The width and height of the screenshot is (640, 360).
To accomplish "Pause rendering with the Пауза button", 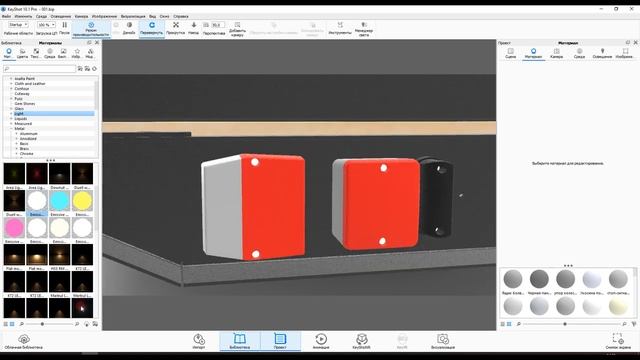I will (64, 28).
